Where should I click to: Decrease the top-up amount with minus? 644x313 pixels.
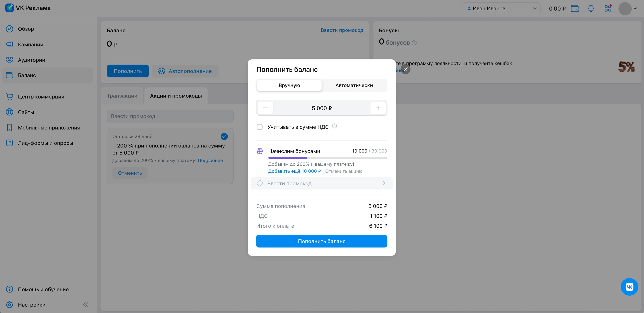265,108
